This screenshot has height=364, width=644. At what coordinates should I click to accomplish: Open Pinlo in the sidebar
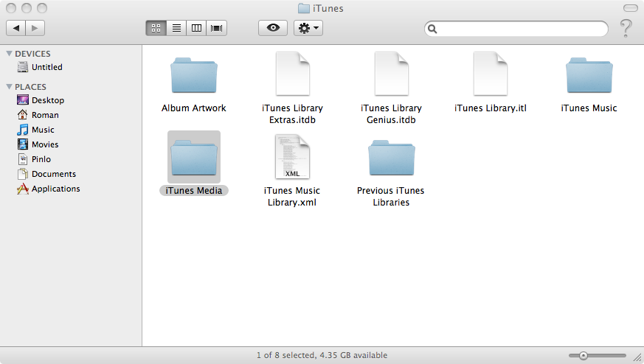coord(34,159)
